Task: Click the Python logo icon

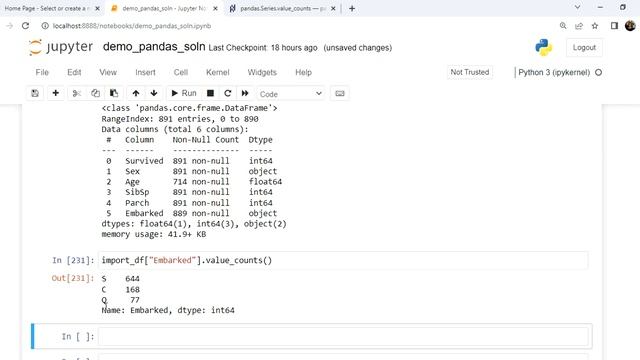Action: [544, 47]
